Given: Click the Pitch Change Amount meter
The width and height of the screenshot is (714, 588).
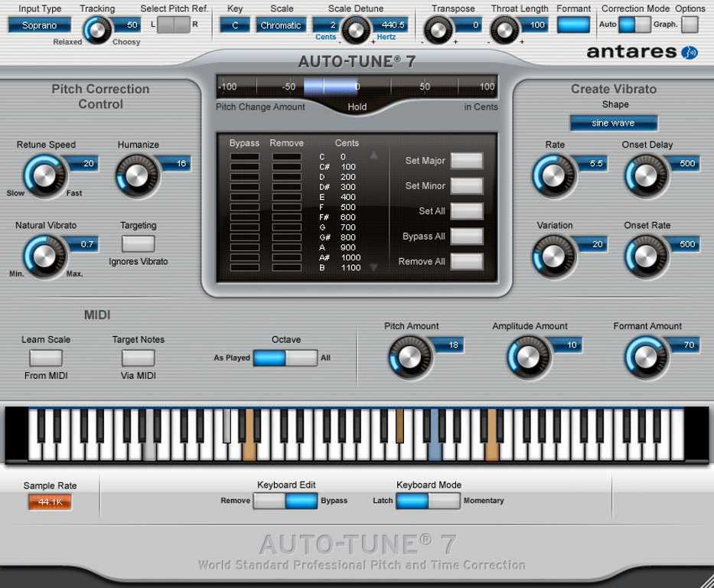Looking at the screenshot, I should (357, 87).
